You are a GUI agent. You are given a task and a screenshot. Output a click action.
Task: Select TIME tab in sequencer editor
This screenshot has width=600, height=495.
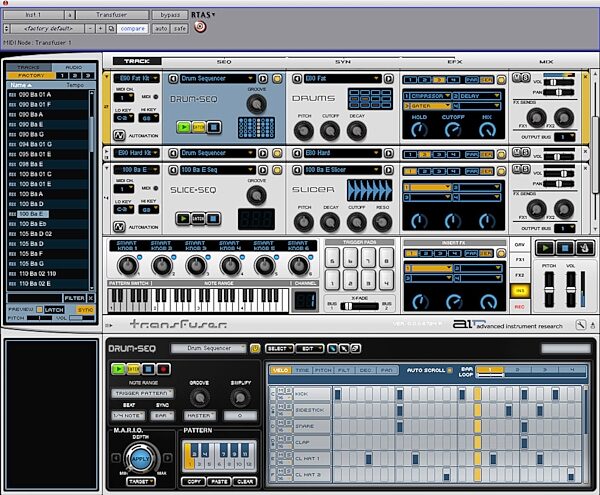point(302,370)
